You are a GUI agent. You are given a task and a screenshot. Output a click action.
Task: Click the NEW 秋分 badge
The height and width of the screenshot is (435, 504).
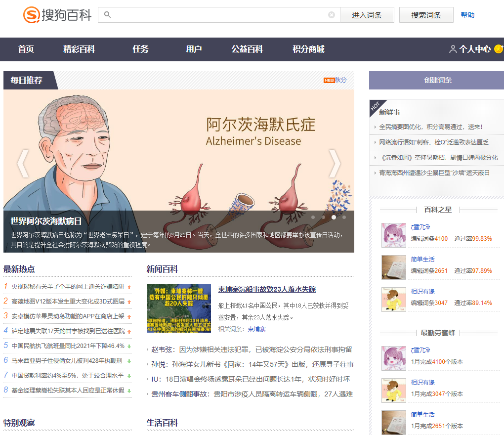click(x=335, y=80)
